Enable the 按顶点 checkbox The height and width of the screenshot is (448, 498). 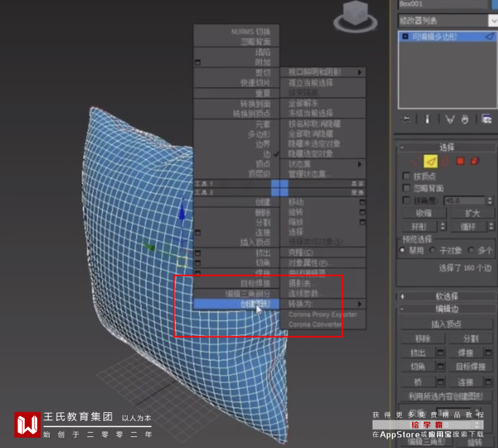pyautogui.click(x=406, y=176)
